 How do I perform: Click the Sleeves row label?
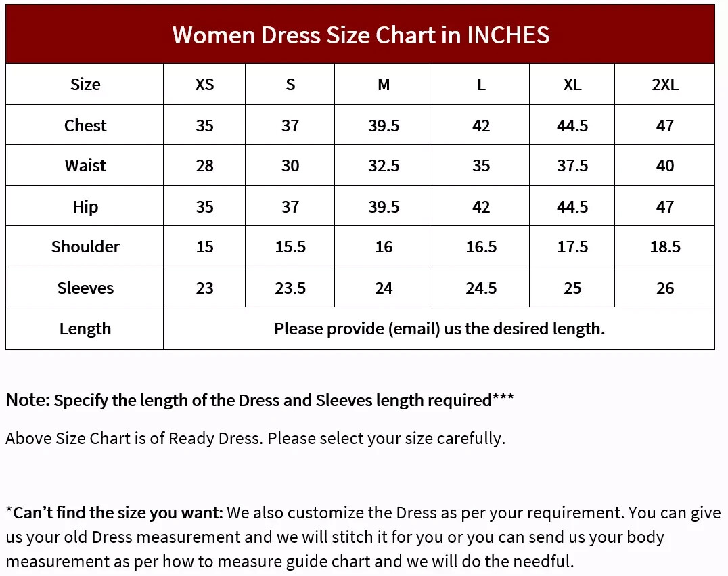coord(85,288)
